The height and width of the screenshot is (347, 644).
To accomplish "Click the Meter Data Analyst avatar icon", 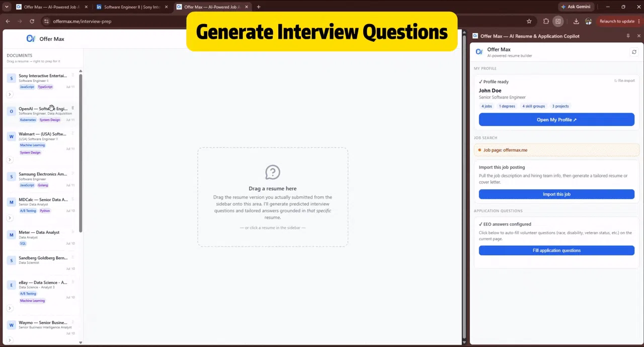I will click(x=11, y=235).
